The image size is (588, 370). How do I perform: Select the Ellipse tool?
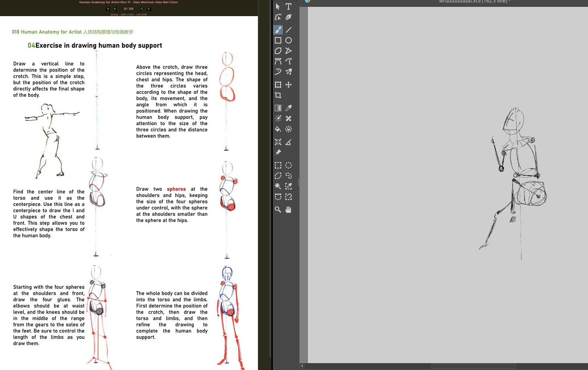(x=289, y=40)
